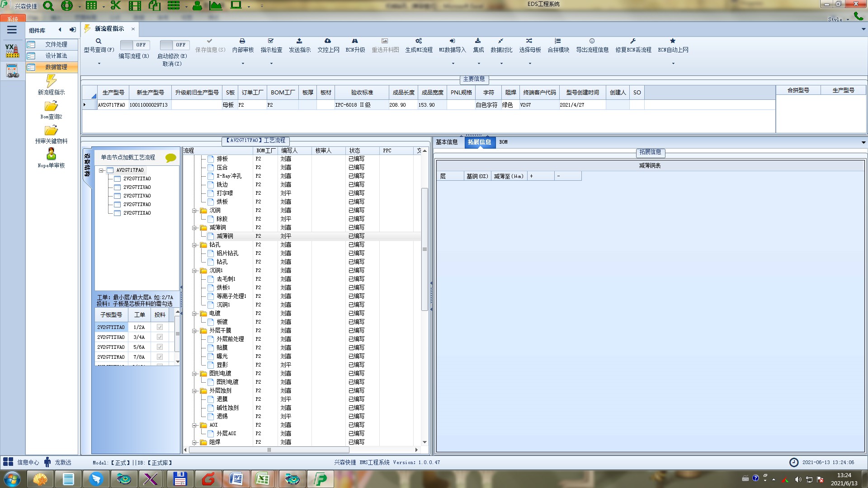Check the 投料 box for 2V2G7YITA0

coord(160,327)
